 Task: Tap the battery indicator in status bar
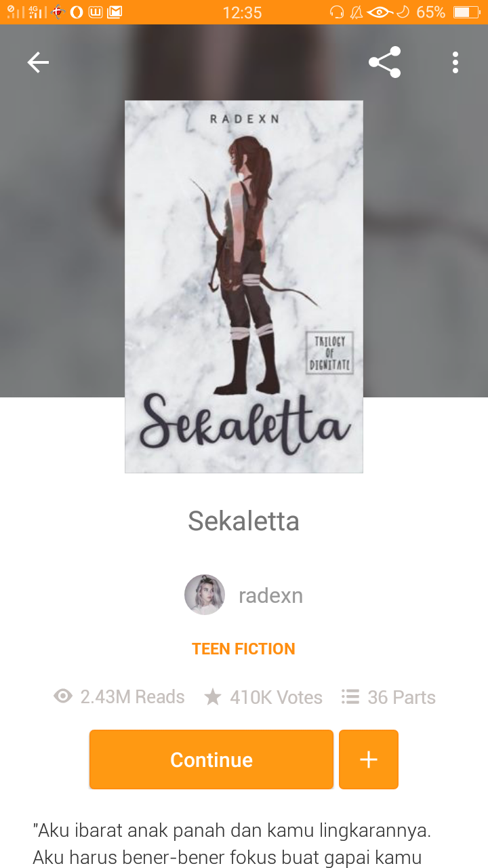466,12
